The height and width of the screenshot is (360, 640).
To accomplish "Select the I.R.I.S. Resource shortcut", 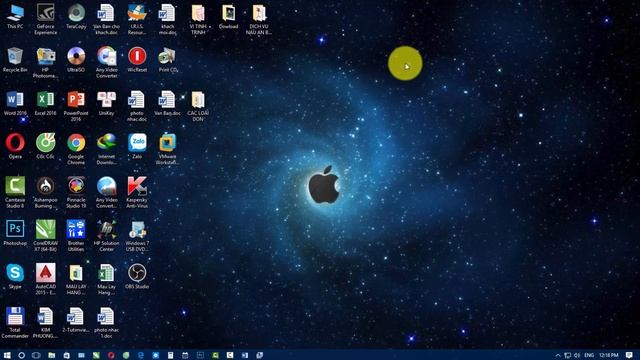I will point(137,19).
